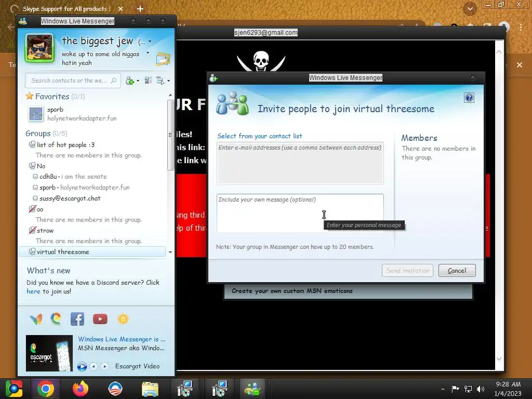Click the contact list scroll-down arrow
The height and width of the screenshot is (399, 532).
[x=170, y=252]
